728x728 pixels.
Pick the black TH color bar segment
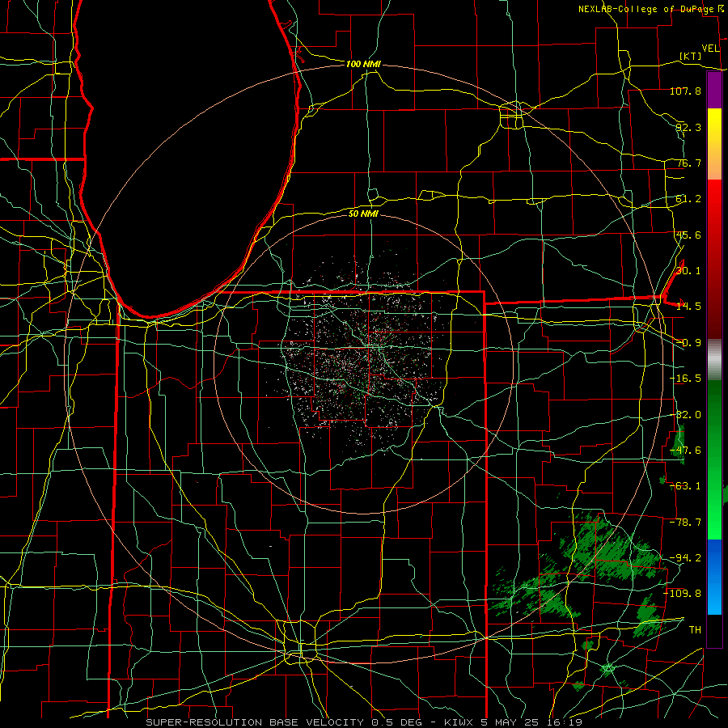click(x=714, y=630)
